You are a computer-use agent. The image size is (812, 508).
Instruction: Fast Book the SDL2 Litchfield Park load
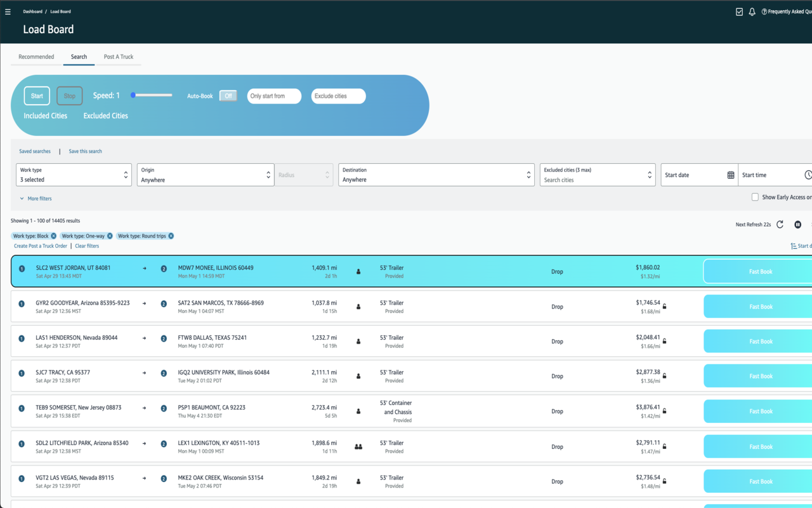[758, 447]
